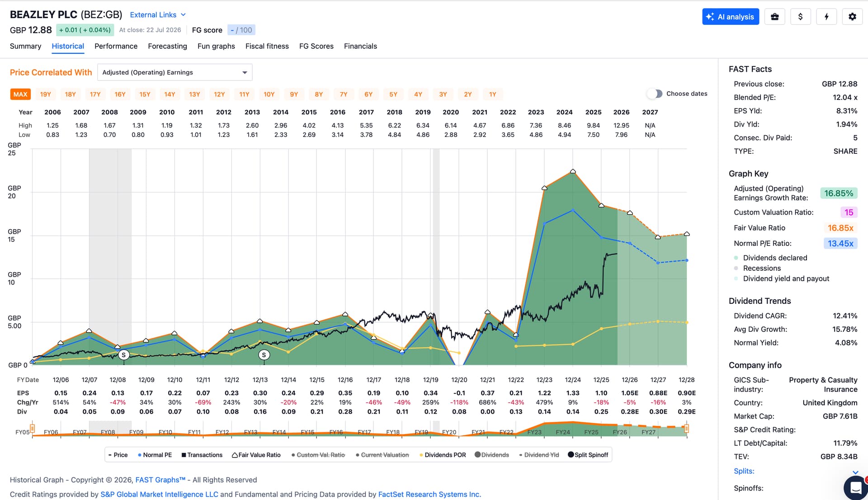Toggle Dividends POR in legend
The image size is (868, 500).
(443, 455)
